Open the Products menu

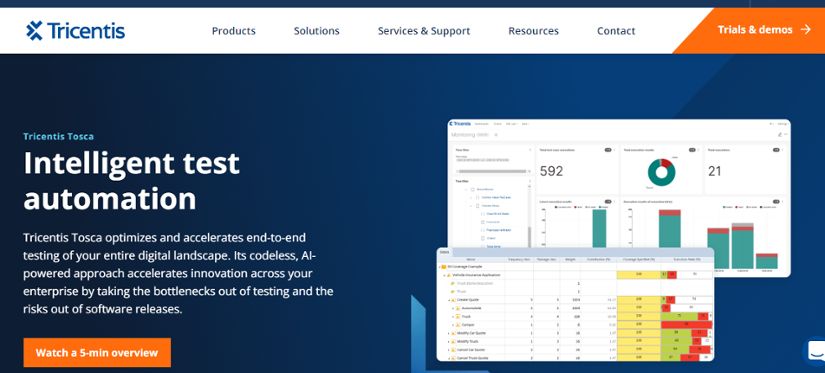234,31
